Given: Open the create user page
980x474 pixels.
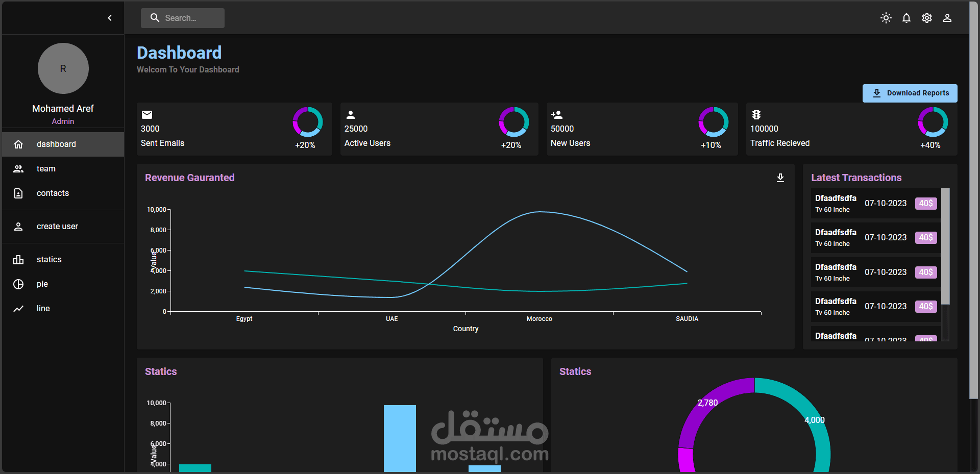Looking at the screenshot, I should coord(63,227).
